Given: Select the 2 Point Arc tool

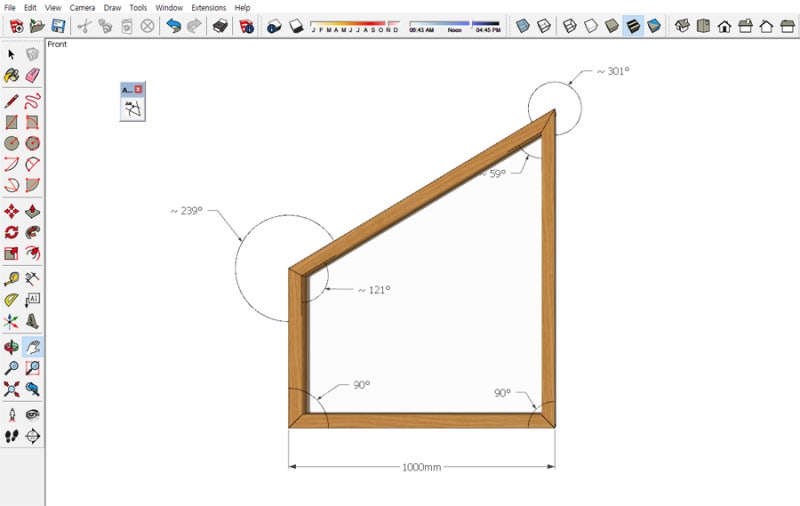Looking at the screenshot, I should pos(32,164).
